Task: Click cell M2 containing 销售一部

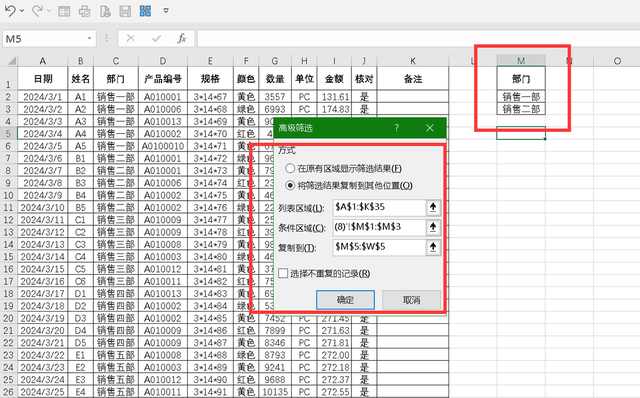Action: point(521,97)
